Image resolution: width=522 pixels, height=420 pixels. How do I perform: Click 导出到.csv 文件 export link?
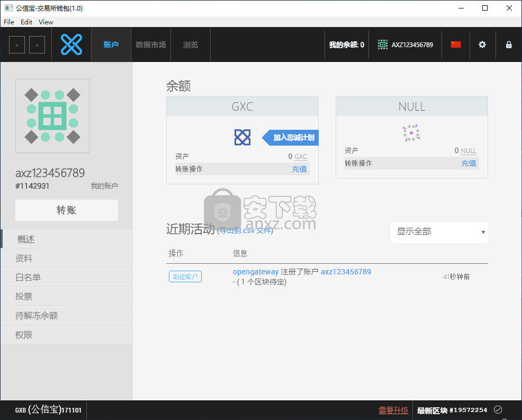coord(245,230)
